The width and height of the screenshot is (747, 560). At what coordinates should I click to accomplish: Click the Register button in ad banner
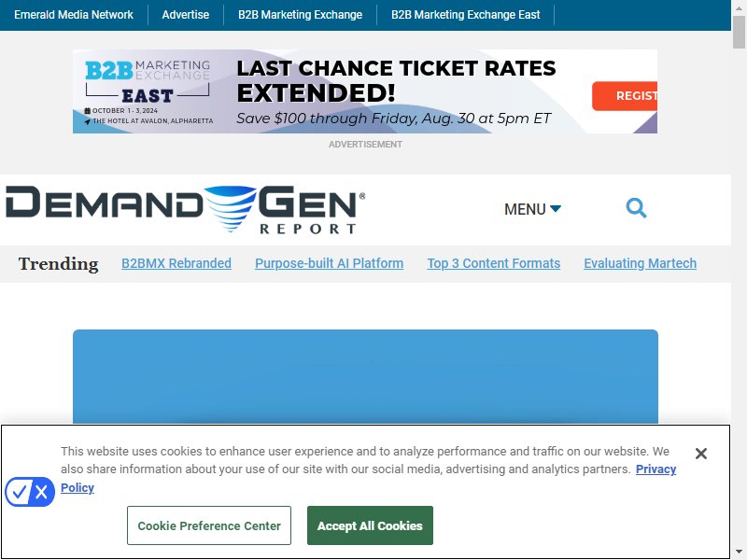(625, 96)
